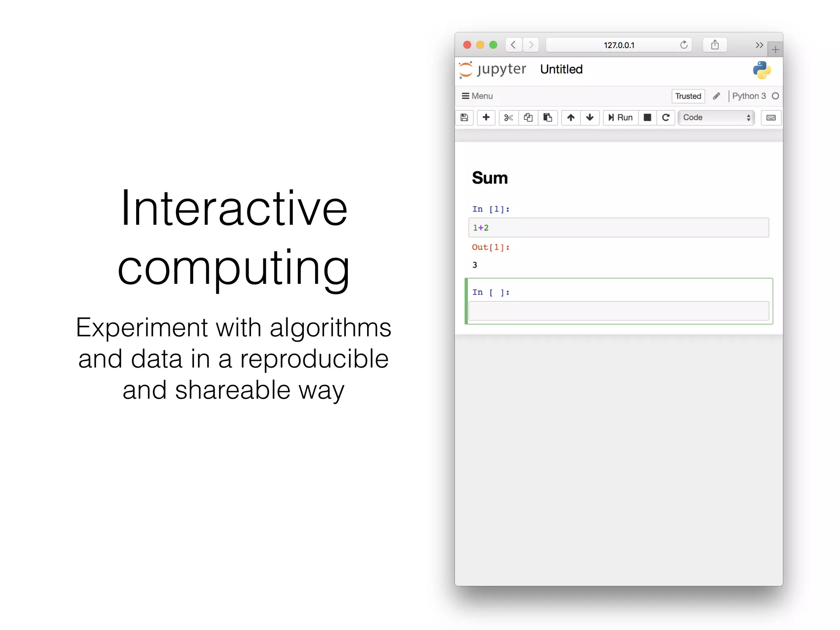840x630 pixels.
Task: Reload the page icon
Action: (x=684, y=45)
